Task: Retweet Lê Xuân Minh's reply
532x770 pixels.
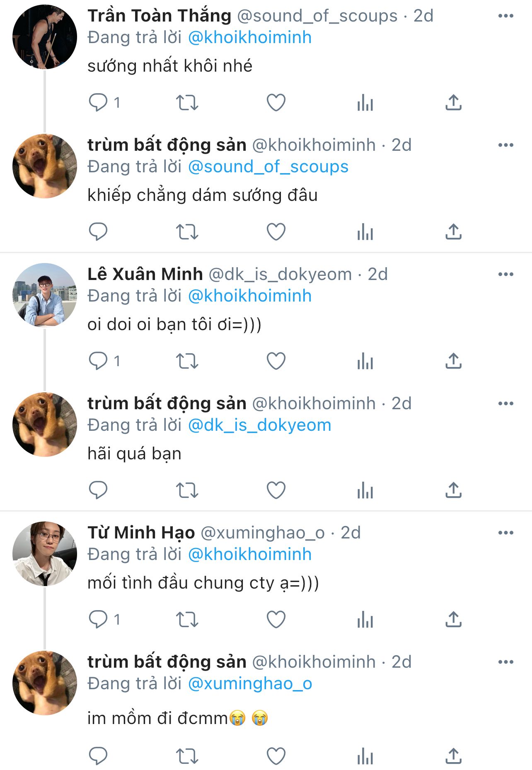Action: [x=187, y=361]
